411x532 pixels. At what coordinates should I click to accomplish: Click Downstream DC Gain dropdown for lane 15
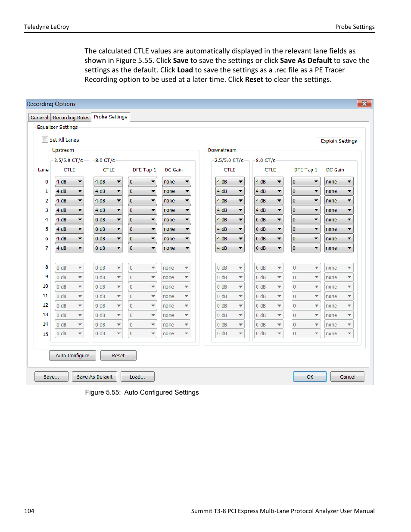click(339, 333)
